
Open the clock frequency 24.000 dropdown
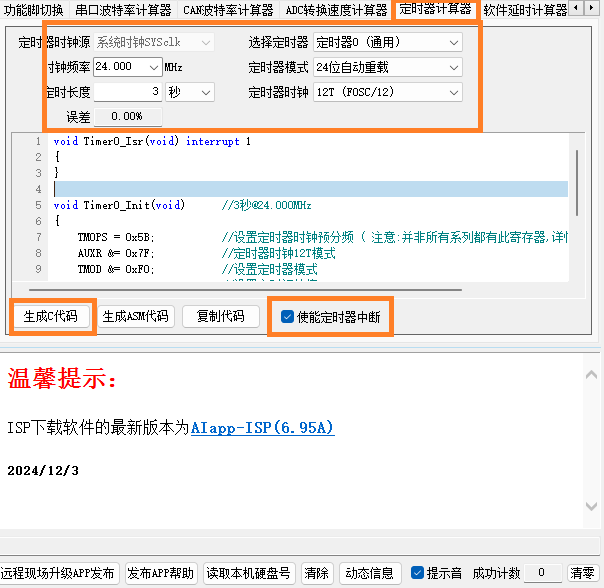click(x=128, y=67)
